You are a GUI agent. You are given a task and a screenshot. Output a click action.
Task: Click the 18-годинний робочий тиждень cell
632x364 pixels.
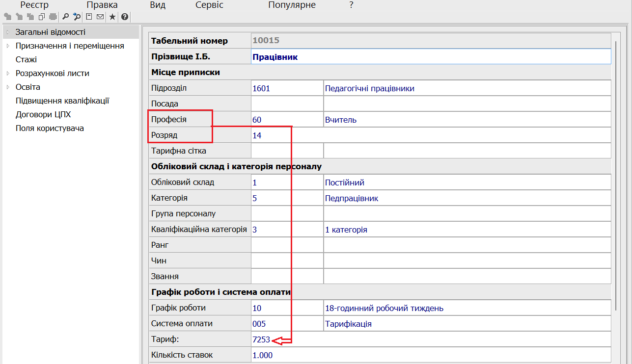coord(467,308)
